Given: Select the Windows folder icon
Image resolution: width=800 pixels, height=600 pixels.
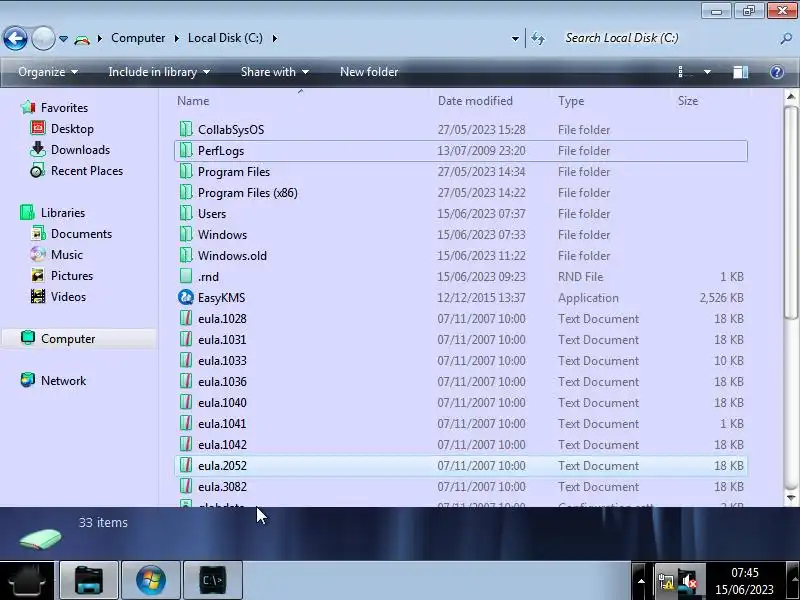Looking at the screenshot, I should [x=186, y=235].
